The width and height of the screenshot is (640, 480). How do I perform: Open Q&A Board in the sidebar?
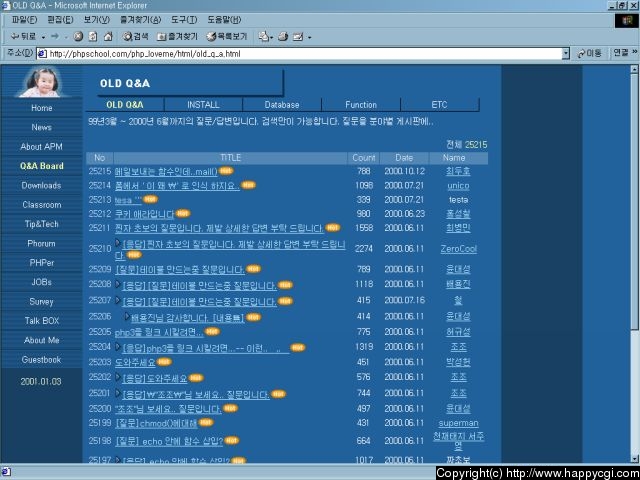[42, 166]
